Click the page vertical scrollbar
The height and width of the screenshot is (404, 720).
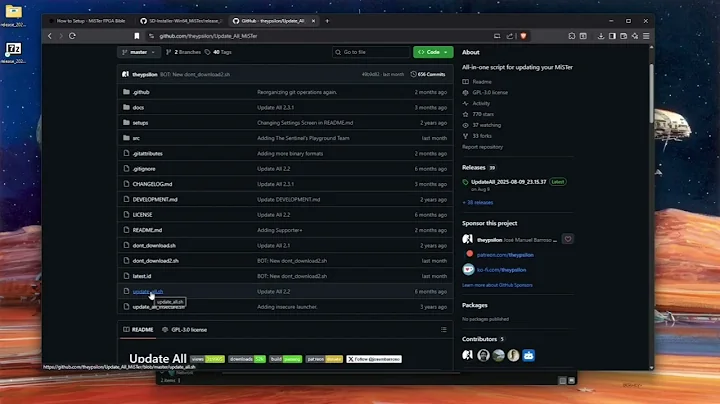point(651,94)
